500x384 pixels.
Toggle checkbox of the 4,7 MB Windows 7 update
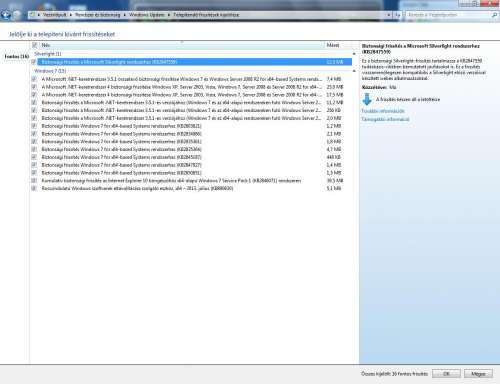pos(34,149)
